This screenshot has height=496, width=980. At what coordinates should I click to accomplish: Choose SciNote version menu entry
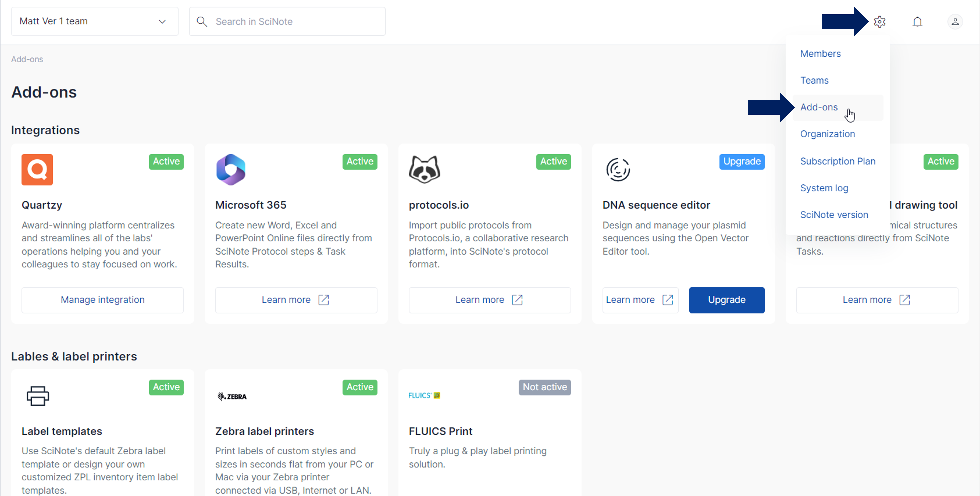(x=834, y=215)
